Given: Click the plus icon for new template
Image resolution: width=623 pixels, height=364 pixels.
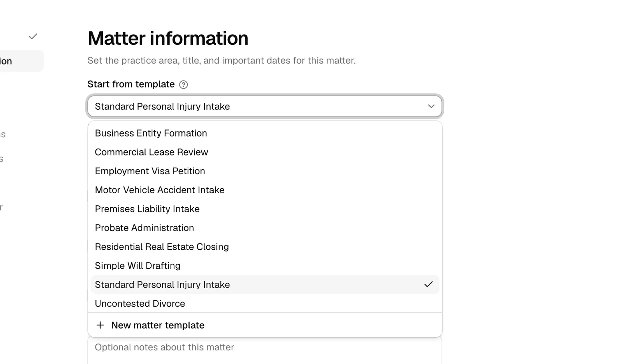Looking at the screenshot, I should [x=100, y=325].
